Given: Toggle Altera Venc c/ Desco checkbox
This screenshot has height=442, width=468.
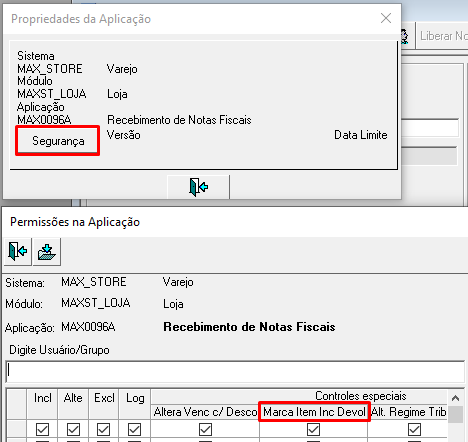Looking at the screenshot, I should [205, 429].
